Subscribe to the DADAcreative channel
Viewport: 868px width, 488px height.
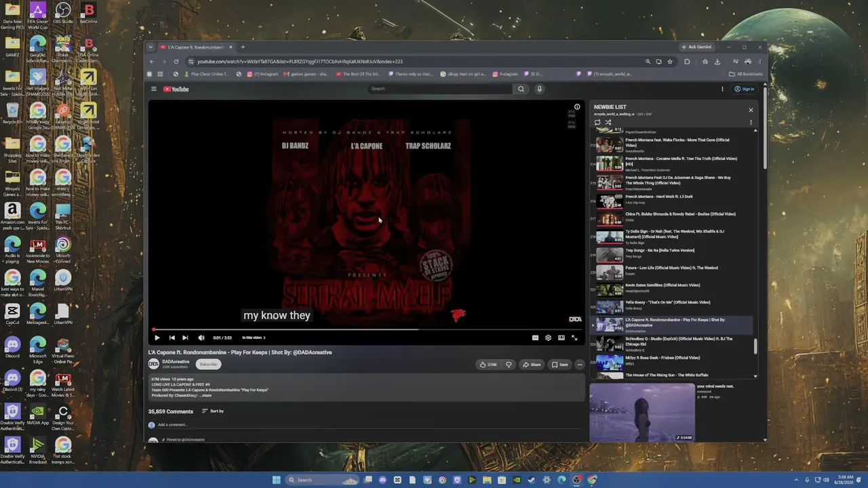[x=208, y=364]
